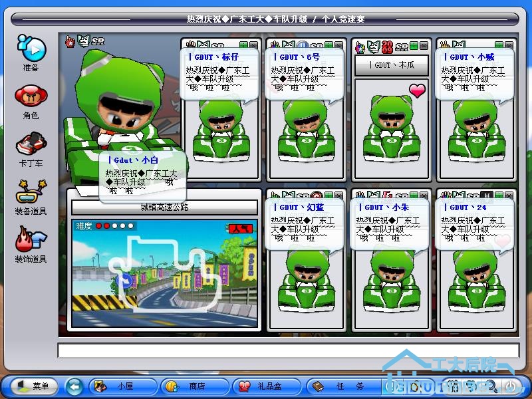Open the 城镇高速公路 track selector
The image size is (532, 399).
coord(164,207)
